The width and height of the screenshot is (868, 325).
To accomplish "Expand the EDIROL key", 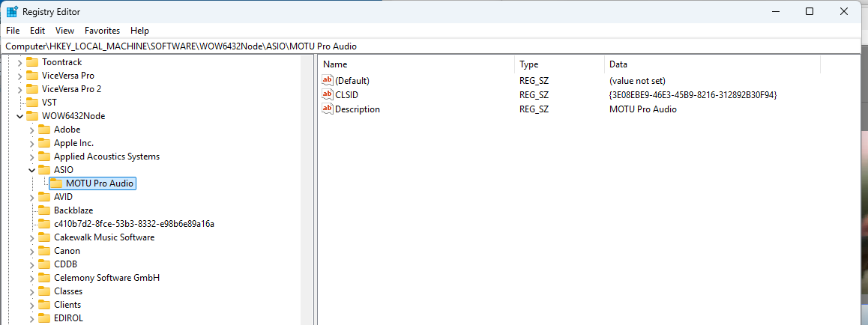I will tap(32, 318).
